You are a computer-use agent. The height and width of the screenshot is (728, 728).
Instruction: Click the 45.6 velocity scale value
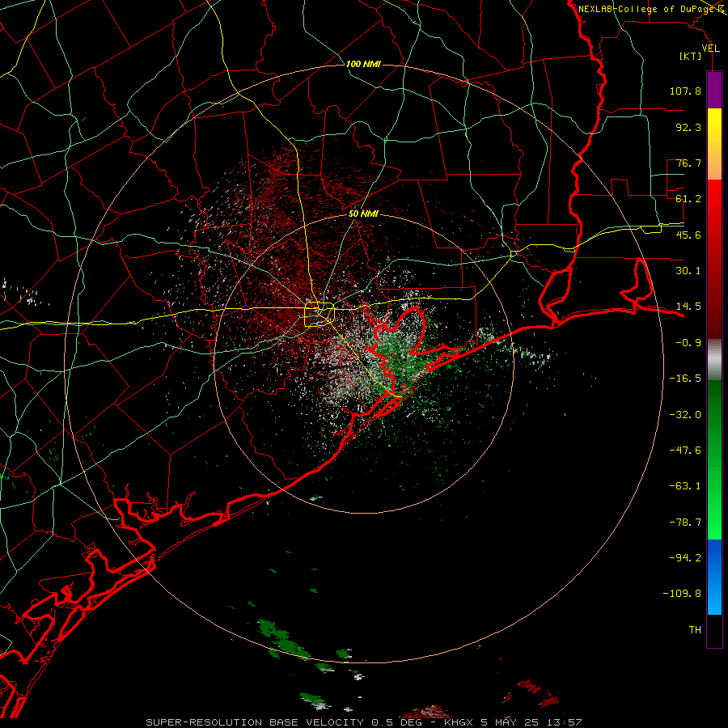point(688,235)
